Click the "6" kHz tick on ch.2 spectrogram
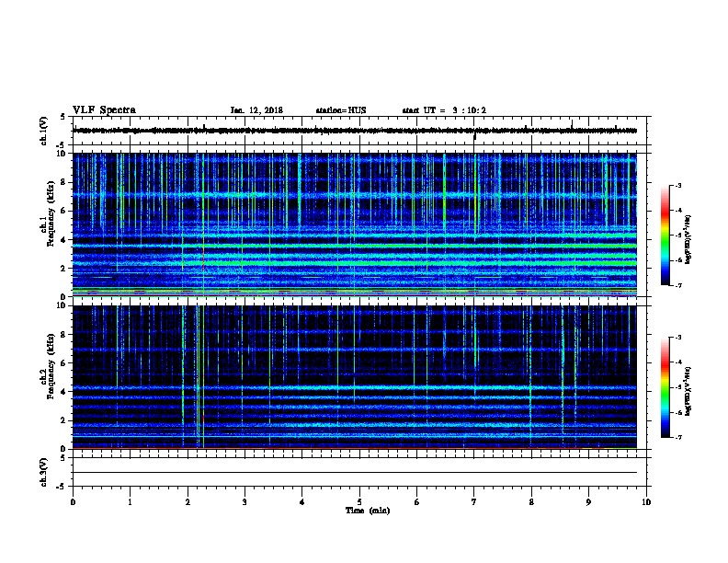 click(x=64, y=362)
